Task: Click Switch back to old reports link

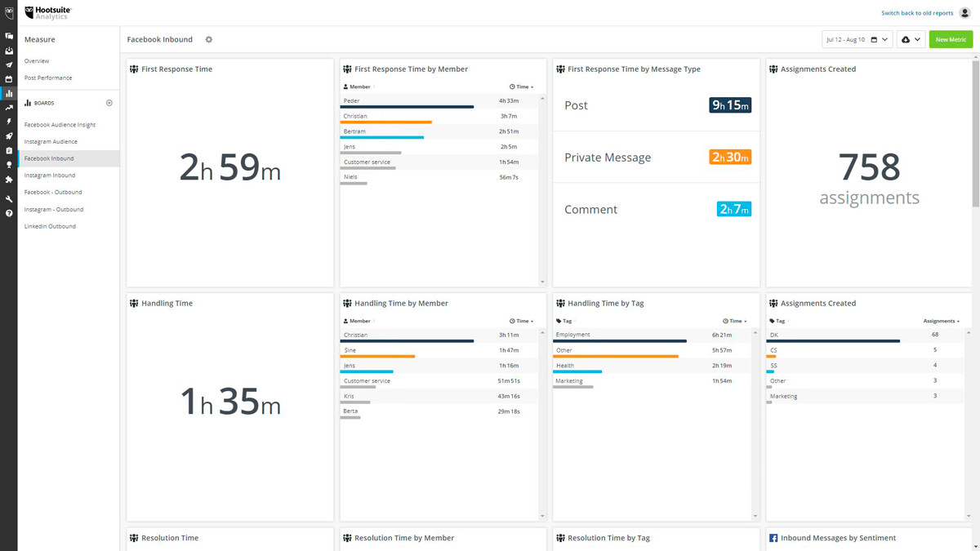Action: 917,13
